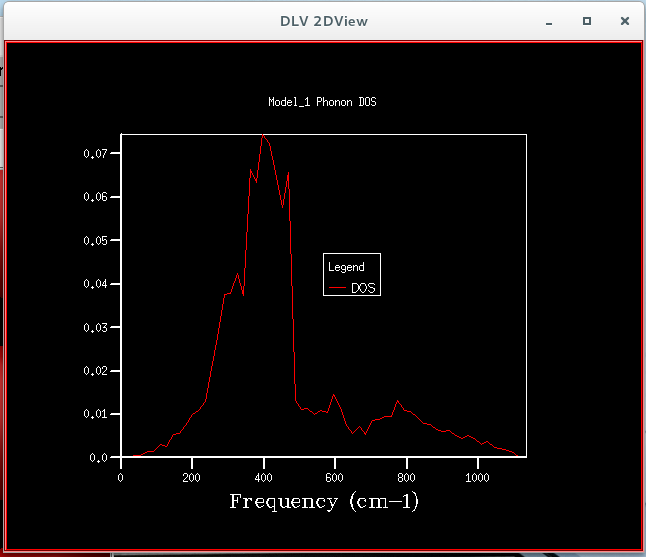Click the maximize window button

589,21
